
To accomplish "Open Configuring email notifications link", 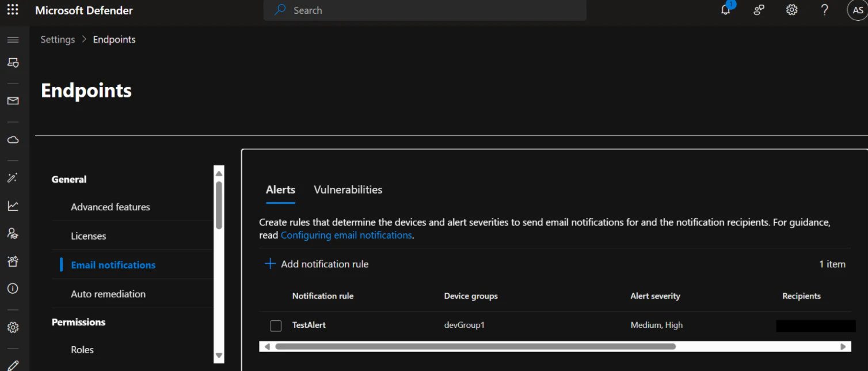I will point(347,235).
